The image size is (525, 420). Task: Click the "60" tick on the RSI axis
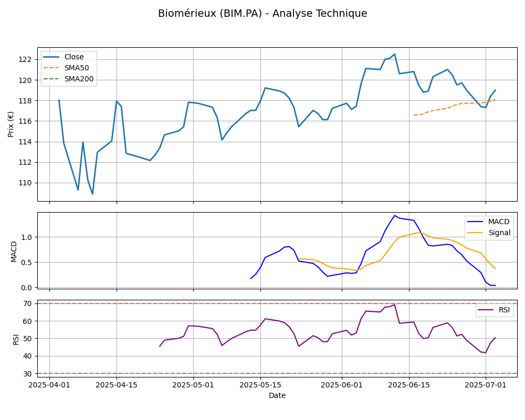pyautogui.click(x=27, y=321)
